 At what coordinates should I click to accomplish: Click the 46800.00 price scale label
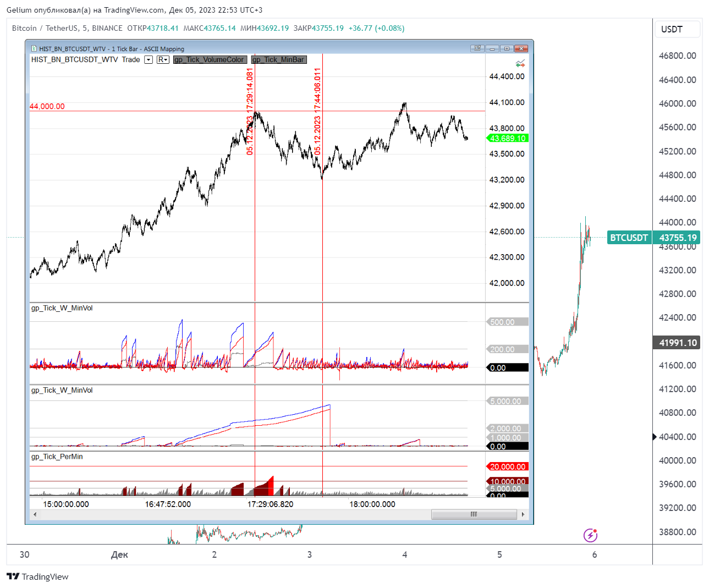pos(678,56)
